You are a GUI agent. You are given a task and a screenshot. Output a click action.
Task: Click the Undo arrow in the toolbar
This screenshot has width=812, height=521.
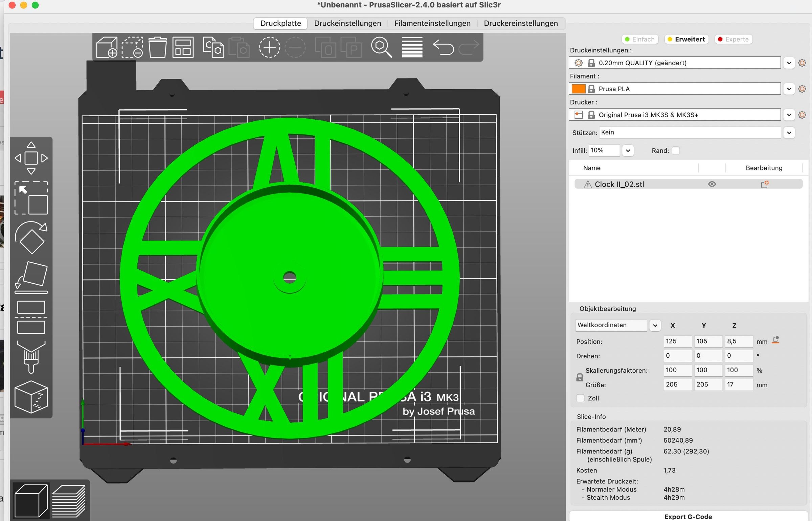point(443,47)
